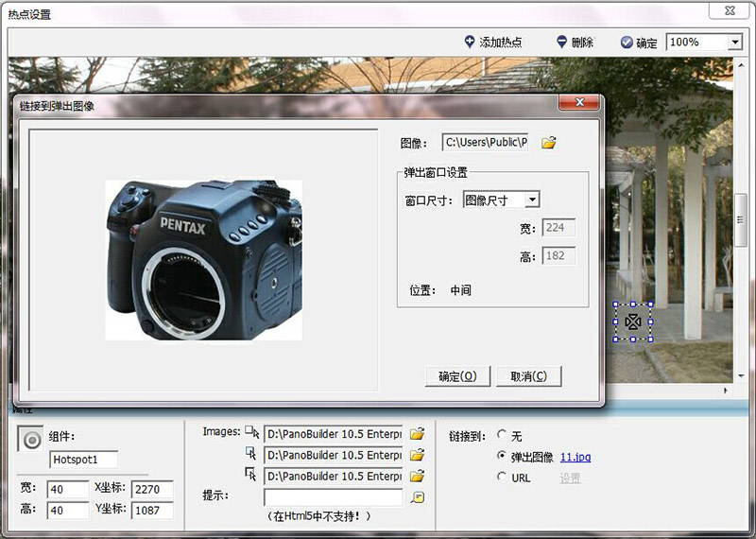The height and width of the screenshot is (539, 756).
Task: Click the normal-state image icon beside Images
Action: point(252,431)
